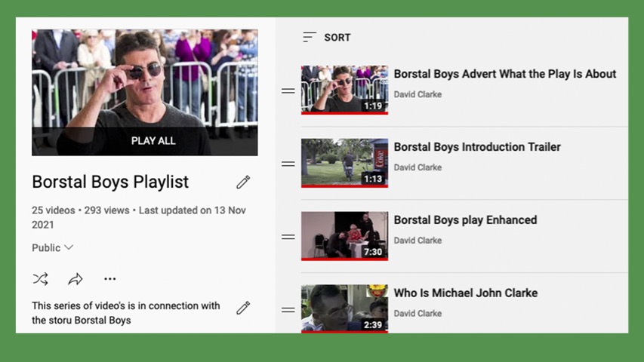This screenshot has width=644, height=362.
Task: Grab the reorder handle for Borstal Boys Advert
Action: pos(288,90)
